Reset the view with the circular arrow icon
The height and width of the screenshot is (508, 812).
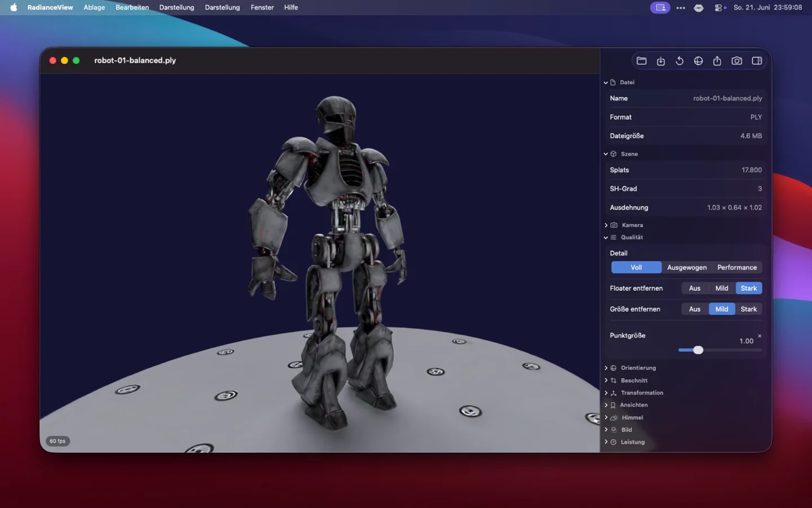coord(680,61)
